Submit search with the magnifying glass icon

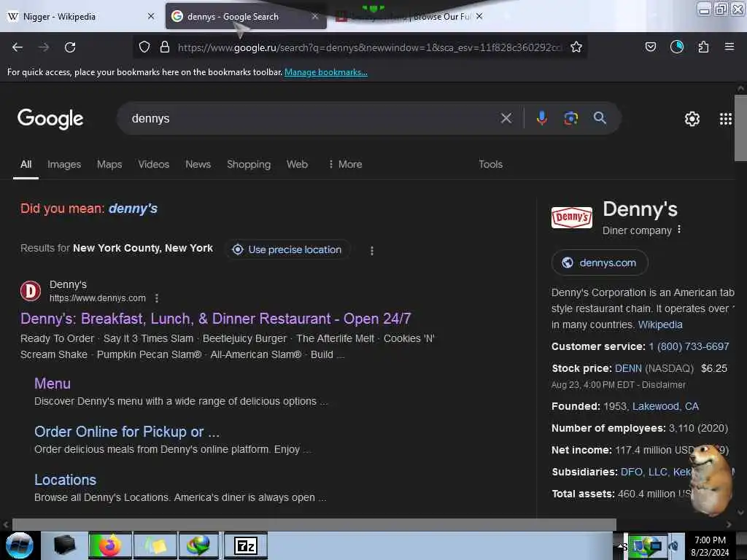coord(600,118)
